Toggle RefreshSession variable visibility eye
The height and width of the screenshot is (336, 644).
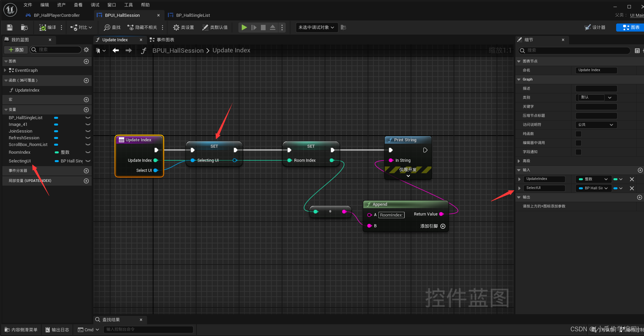88,138
